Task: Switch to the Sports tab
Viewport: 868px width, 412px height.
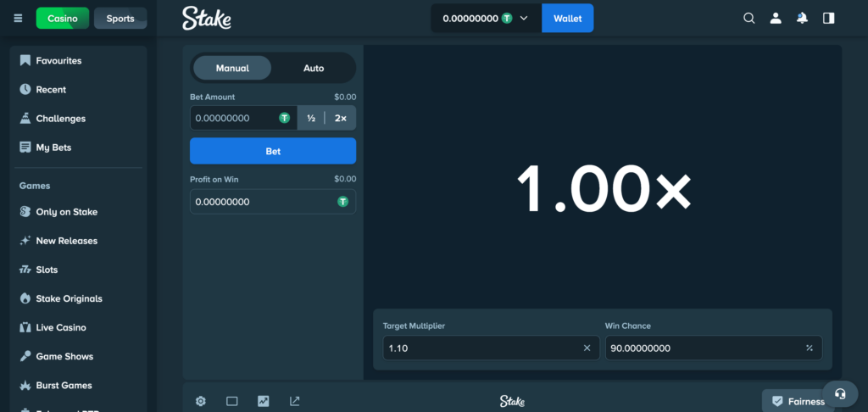Action: tap(120, 19)
